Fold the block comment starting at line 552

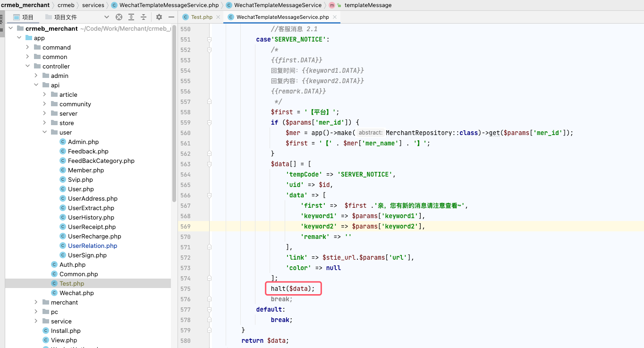pyautogui.click(x=209, y=50)
